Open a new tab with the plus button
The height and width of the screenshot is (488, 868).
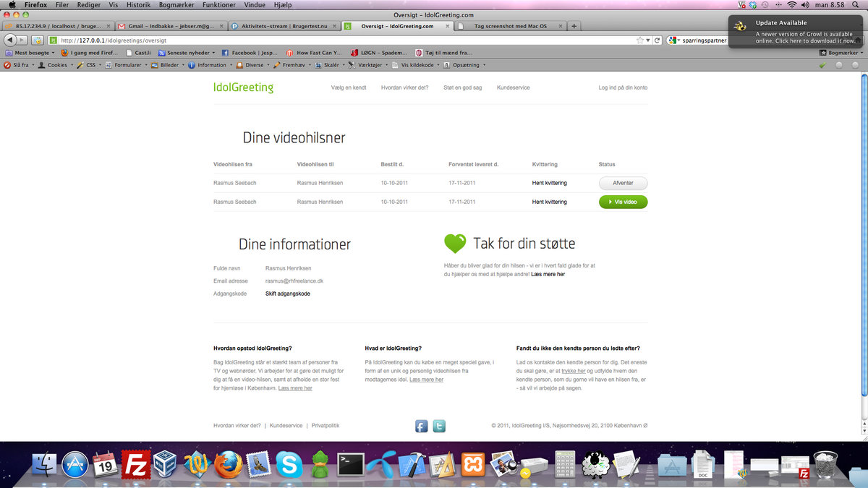(x=574, y=26)
